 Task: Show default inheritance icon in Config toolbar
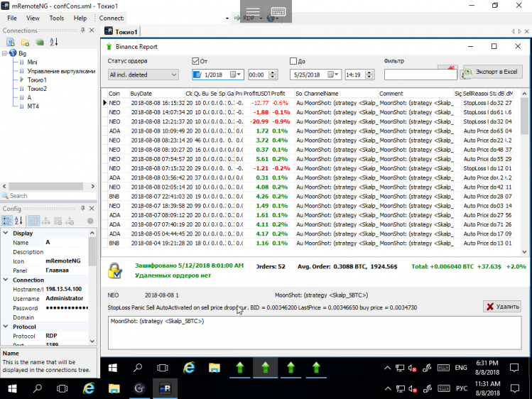[x=70, y=221]
